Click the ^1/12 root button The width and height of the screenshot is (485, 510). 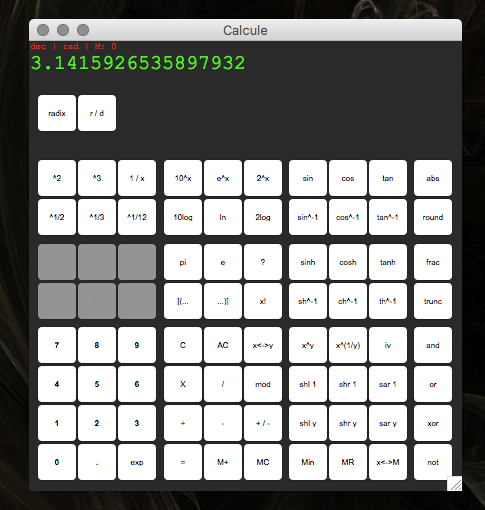click(x=137, y=217)
